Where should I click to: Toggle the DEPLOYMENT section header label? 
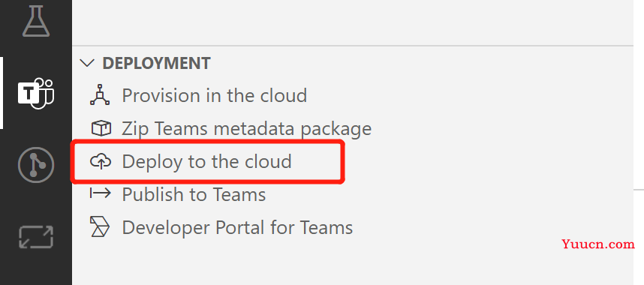click(156, 63)
